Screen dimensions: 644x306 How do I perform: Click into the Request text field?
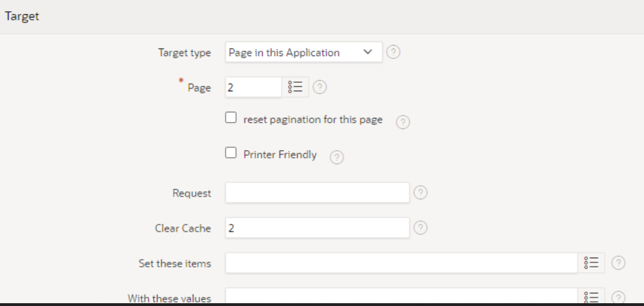[x=317, y=192]
